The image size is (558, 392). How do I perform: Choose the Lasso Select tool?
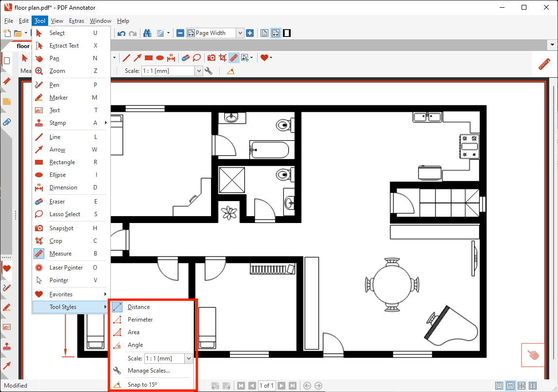[196, 57]
